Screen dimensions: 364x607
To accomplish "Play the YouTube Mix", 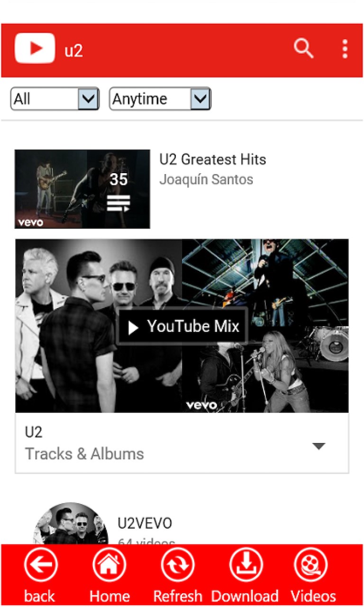I will point(182,326).
